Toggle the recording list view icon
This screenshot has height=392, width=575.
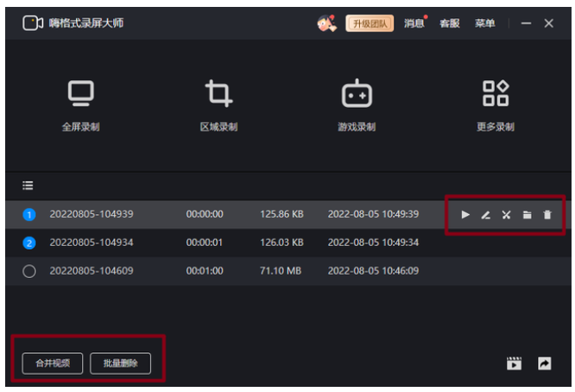[28, 185]
